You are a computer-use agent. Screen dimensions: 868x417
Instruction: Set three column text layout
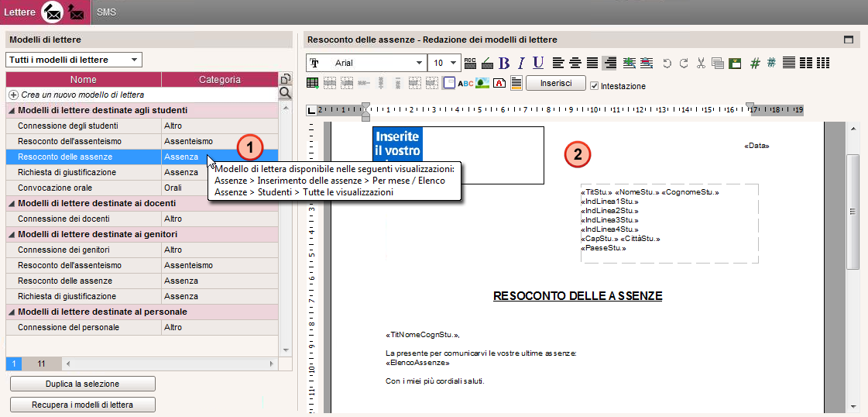pos(823,63)
